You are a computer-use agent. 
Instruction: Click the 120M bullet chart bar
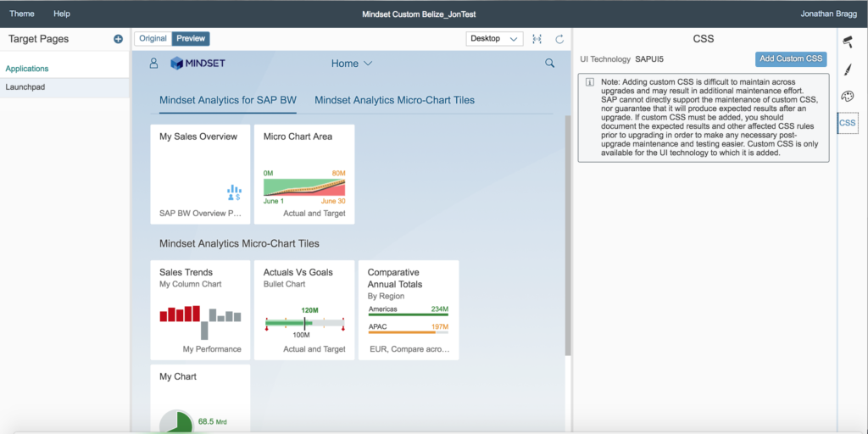point(304,323)
